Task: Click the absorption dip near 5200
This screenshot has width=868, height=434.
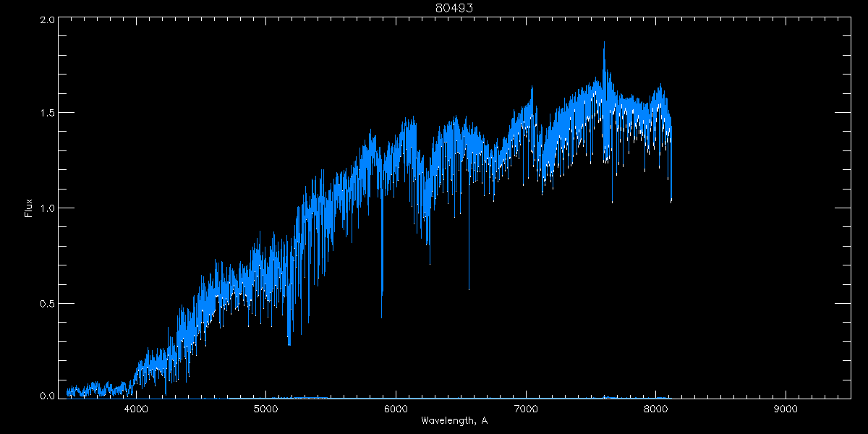Action: (289, 342)
